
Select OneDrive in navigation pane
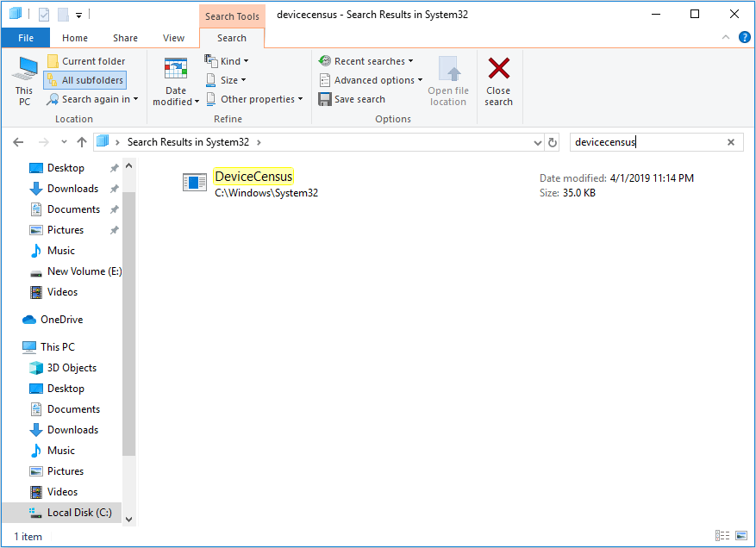point(61,320)
